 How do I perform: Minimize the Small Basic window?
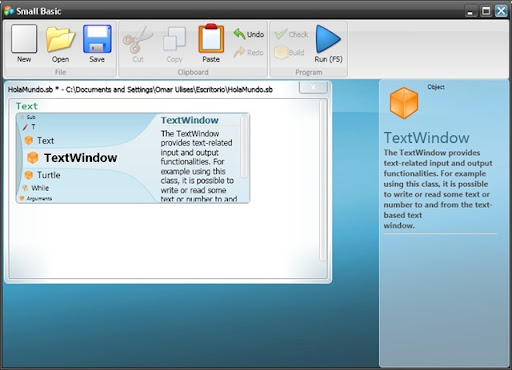(x=470, y=12)
